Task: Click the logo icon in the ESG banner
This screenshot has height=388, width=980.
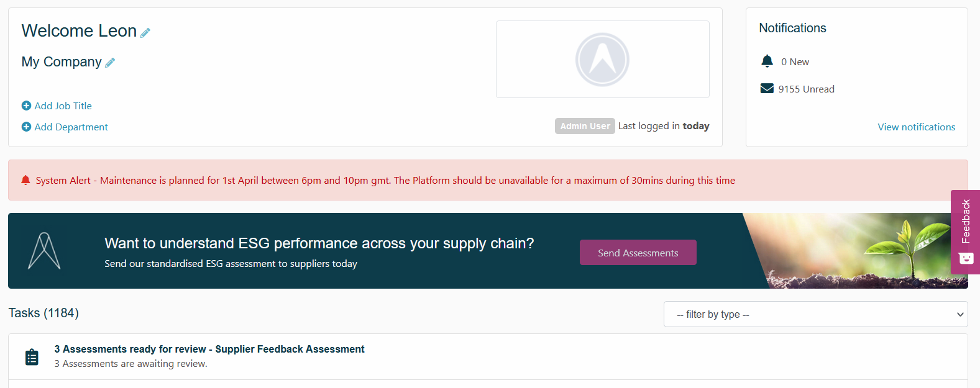Action: coord(44,251)
